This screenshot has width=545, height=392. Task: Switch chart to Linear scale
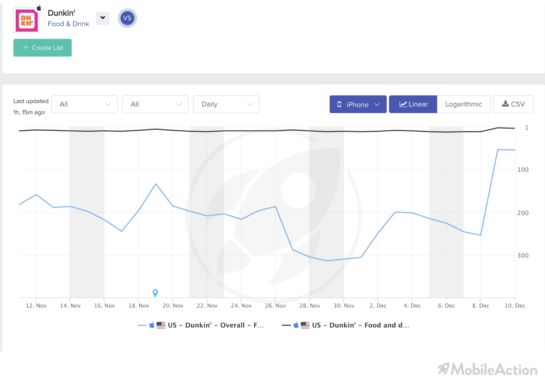pyautogui.click(x=413, y=104)
